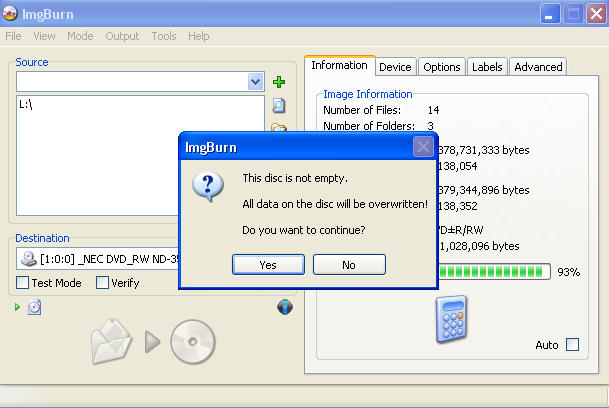Switch to the Labels tab
Viewport: 609px width, 408px height.
(487, 67)
